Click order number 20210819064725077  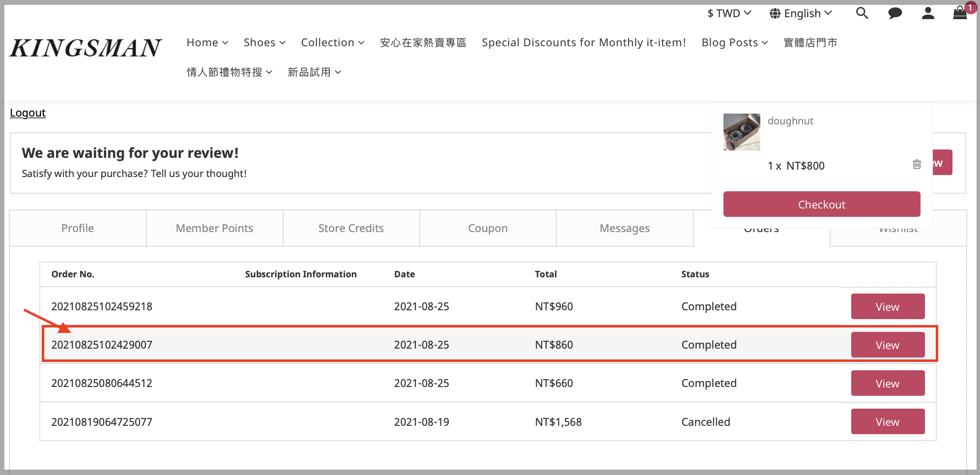tap(102, 422)
